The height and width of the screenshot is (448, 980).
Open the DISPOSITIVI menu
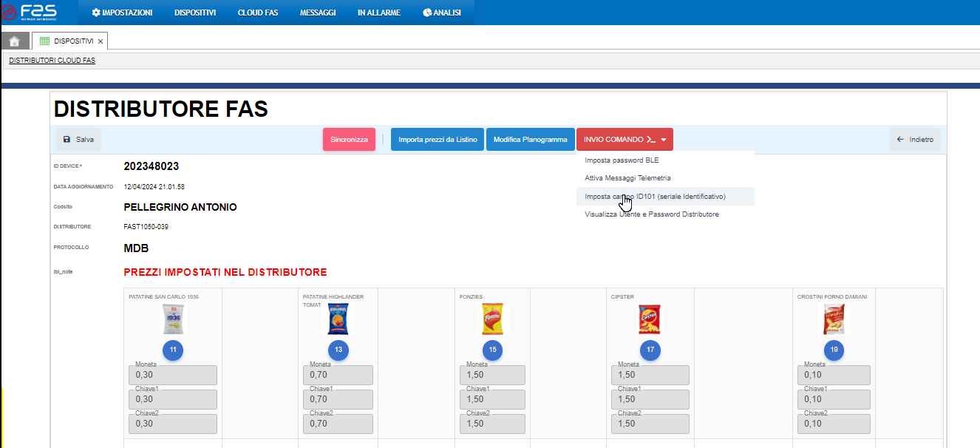click(195, 13)
